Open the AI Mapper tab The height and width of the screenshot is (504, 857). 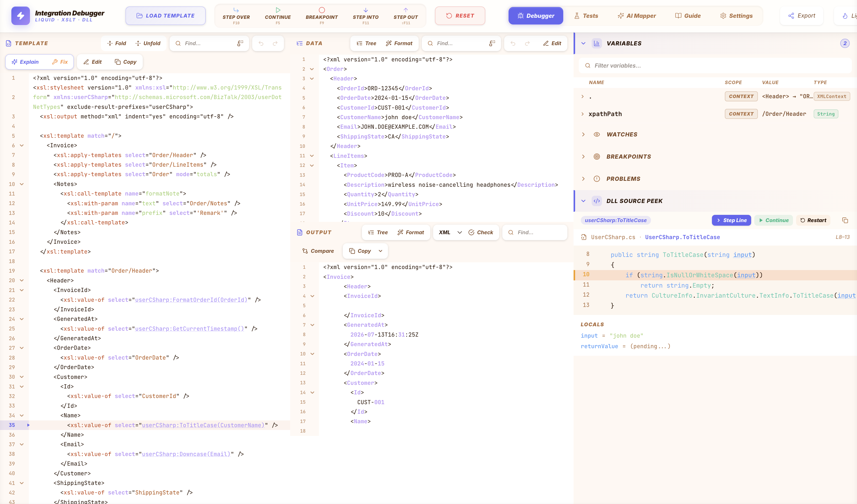pos(637,16)
